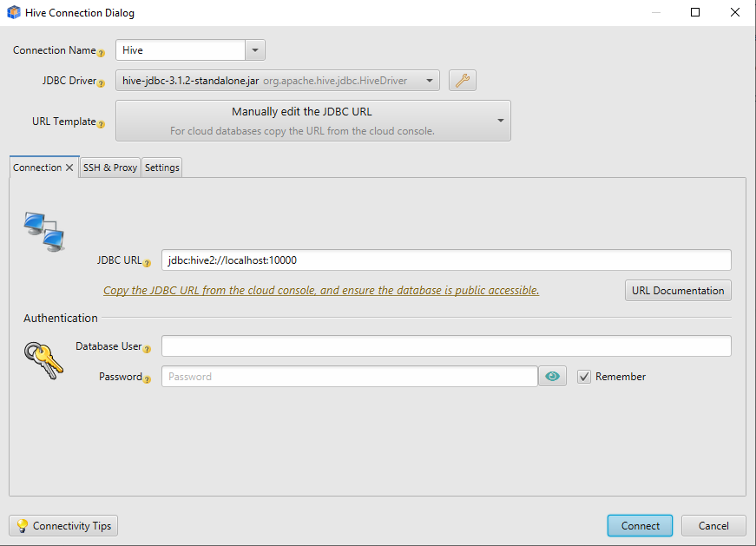The image size is (756, 546).
Task: Click the keys icon in the Authentication section
Action: click(43, 361)
